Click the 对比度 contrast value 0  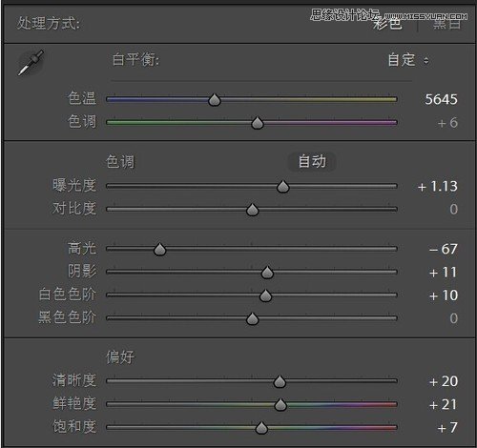(x=454, y=210)
